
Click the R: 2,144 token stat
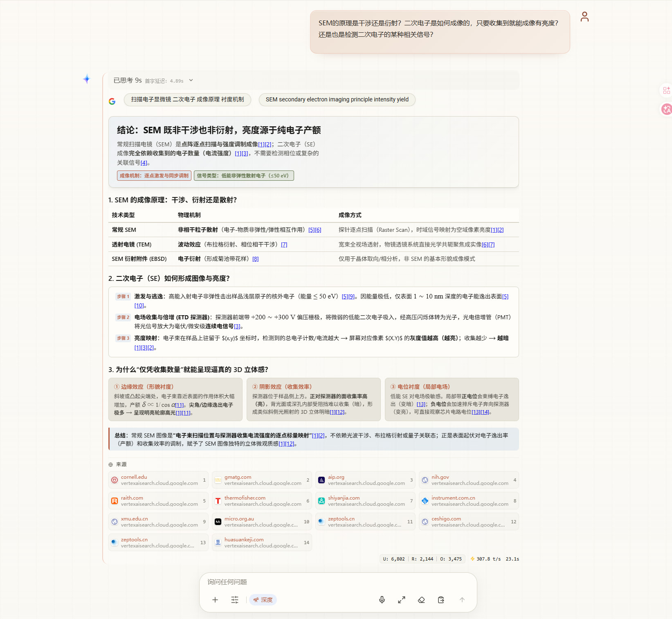tap(422, 559)
